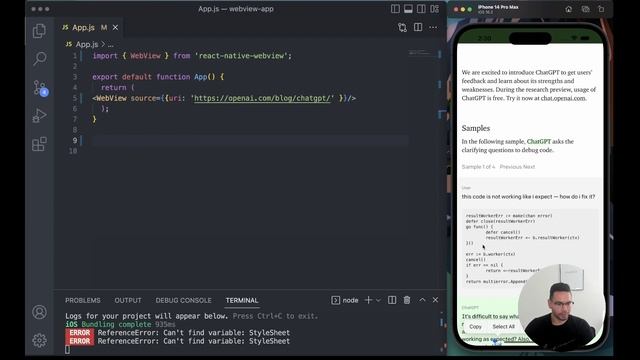Click the export default function App line

158,77
